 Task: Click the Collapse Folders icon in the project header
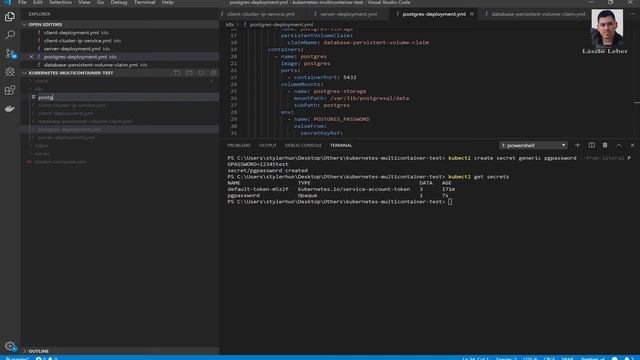click(x=213, y=73)
